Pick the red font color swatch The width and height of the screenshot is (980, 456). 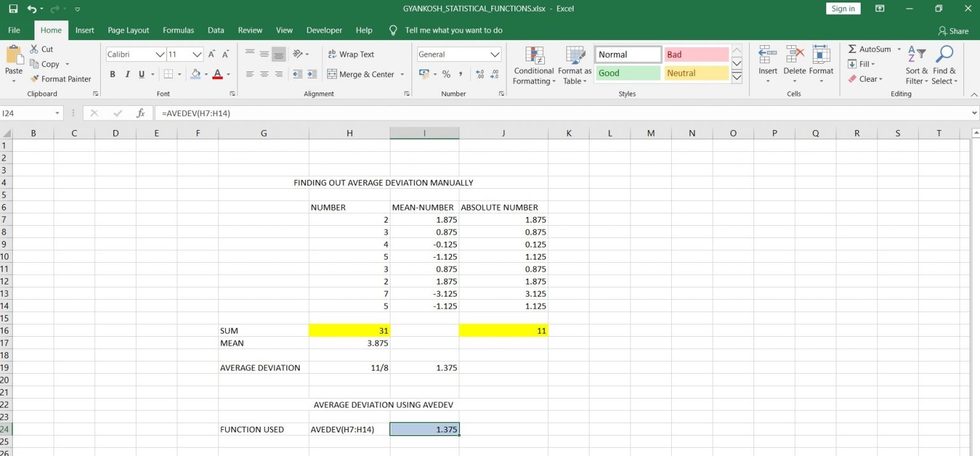click(x=217, y=78)
